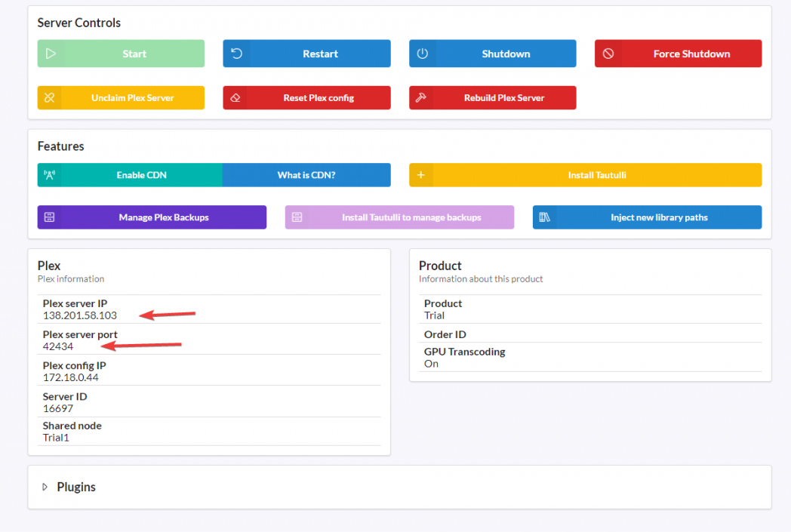This screenshot has width=791, height=532.
Task: Click the library icon on Inject new library paths
Action: [x=543, y=217]
